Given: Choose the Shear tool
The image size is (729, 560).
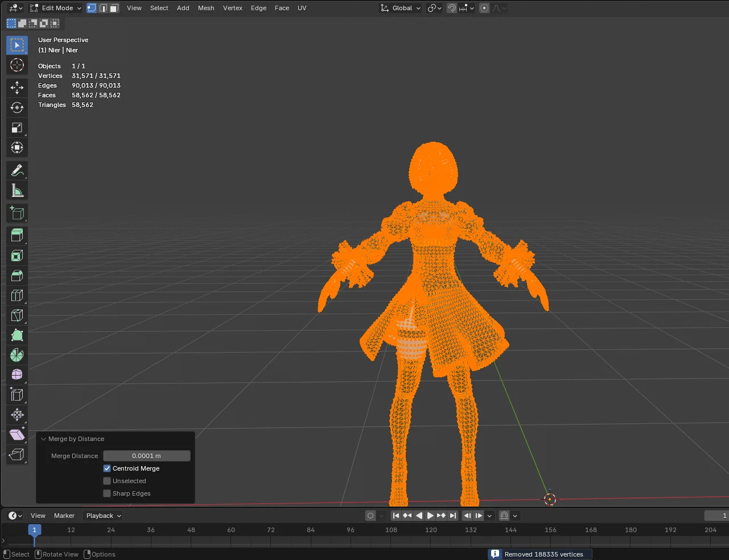Looking at the screenshot, I should pos(17,434).
